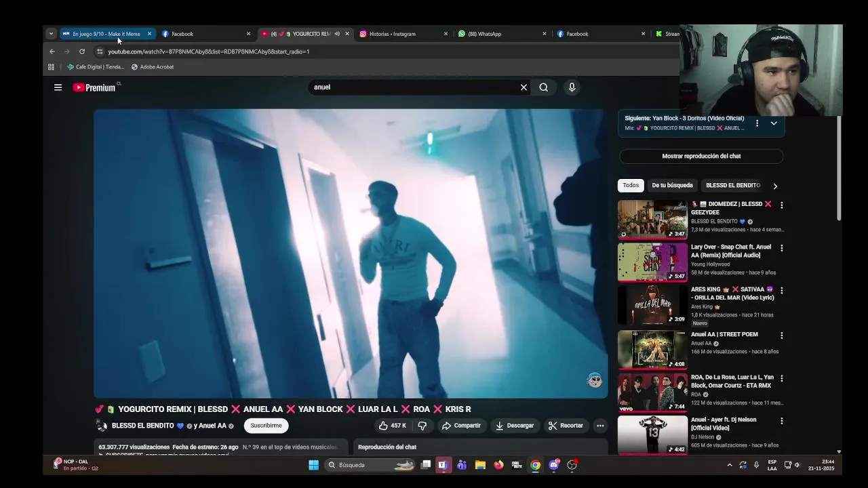The height and width of the screenshot is (488, 868).
Task: Open ROA ETA RMX video title
Action: point(732,381)
